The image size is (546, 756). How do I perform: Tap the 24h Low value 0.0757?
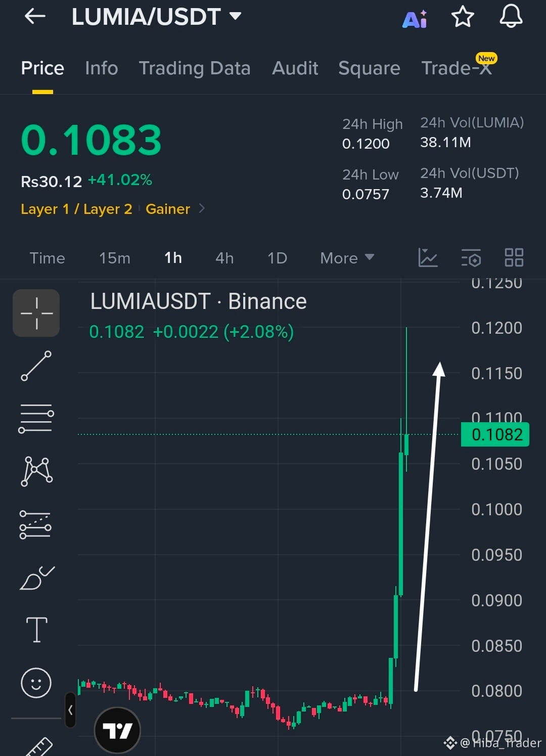pos(366,194)
